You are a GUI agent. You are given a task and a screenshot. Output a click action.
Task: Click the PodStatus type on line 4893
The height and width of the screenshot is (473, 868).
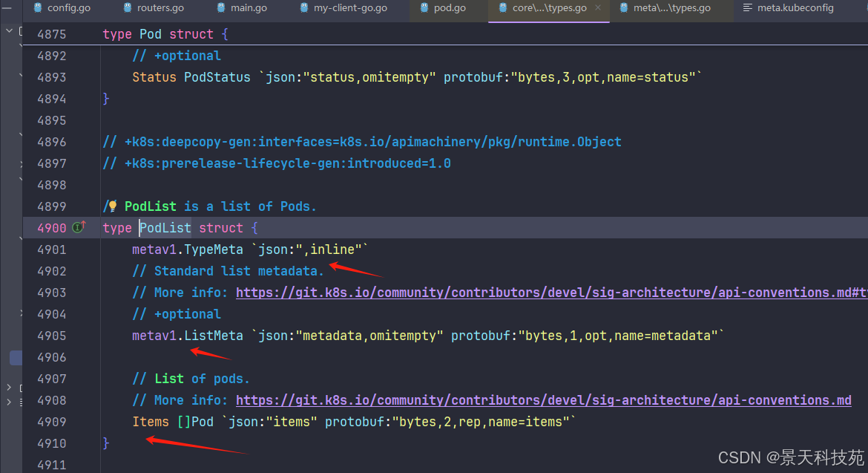click(x=217, y=77)
